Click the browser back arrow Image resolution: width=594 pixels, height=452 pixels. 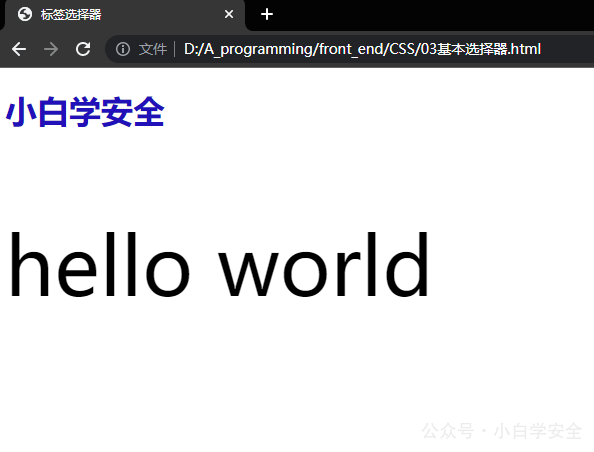tap(19, 49)
